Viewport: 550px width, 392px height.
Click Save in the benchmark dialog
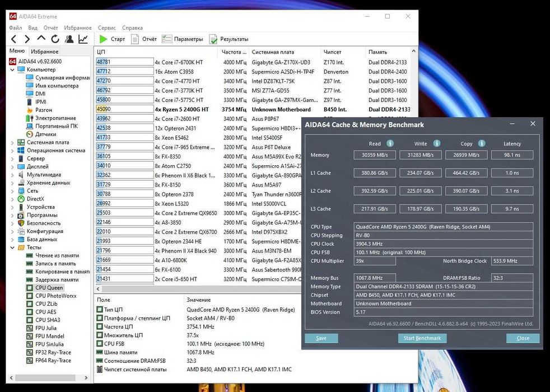321,338
